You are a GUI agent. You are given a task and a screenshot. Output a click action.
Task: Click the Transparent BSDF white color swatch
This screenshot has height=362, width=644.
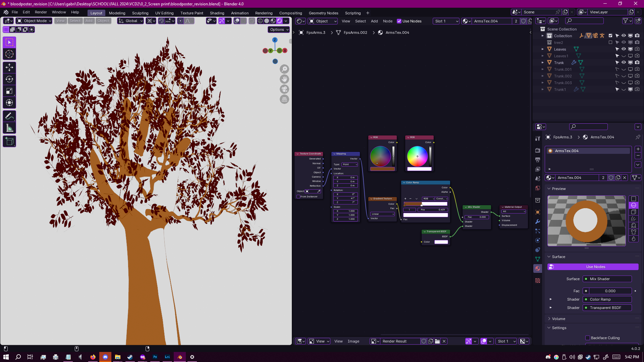click(x=441, y=242)
